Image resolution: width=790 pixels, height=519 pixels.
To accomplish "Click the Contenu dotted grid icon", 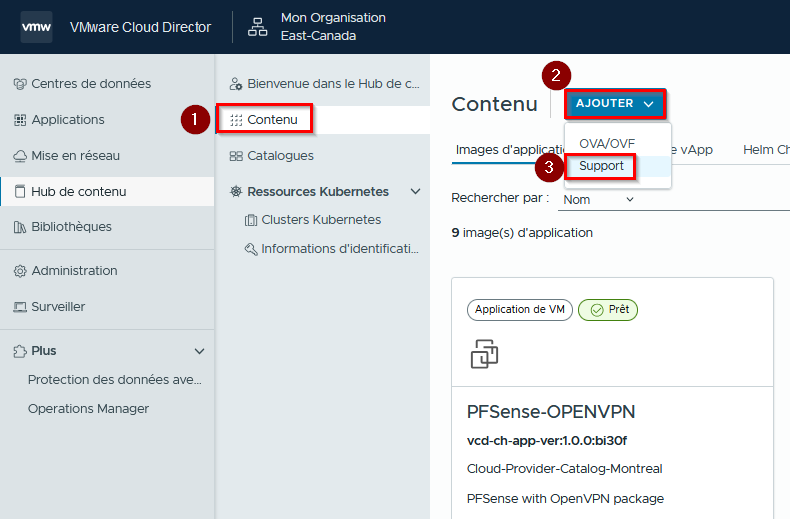I will tap(236, 120).
